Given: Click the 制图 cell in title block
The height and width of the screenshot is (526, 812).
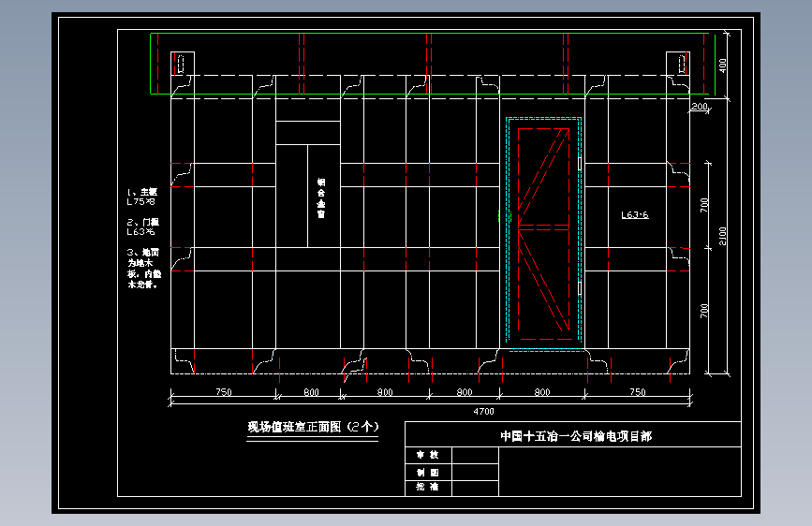Looking at the screenshot, I should coord(428,472).
